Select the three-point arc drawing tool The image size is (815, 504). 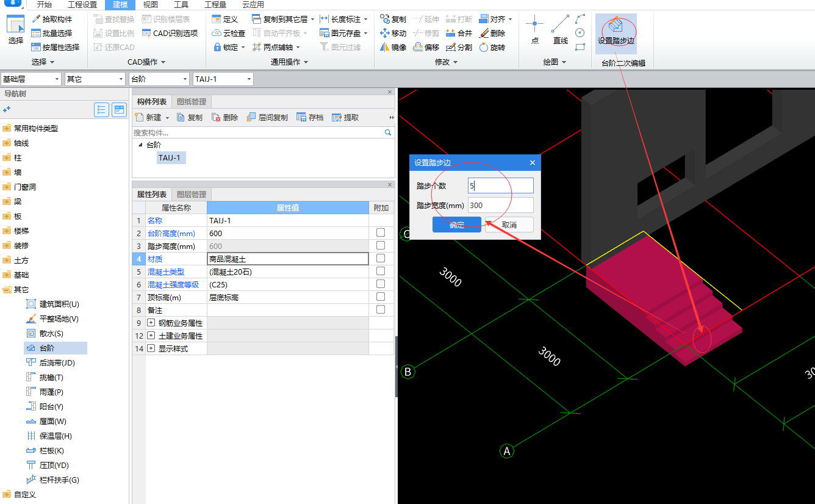tap(580, 20)
